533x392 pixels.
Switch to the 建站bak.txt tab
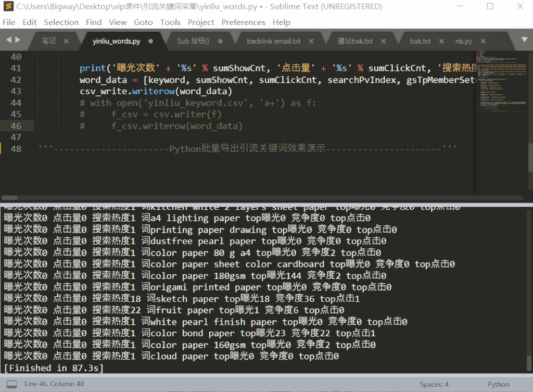[355, 41]
